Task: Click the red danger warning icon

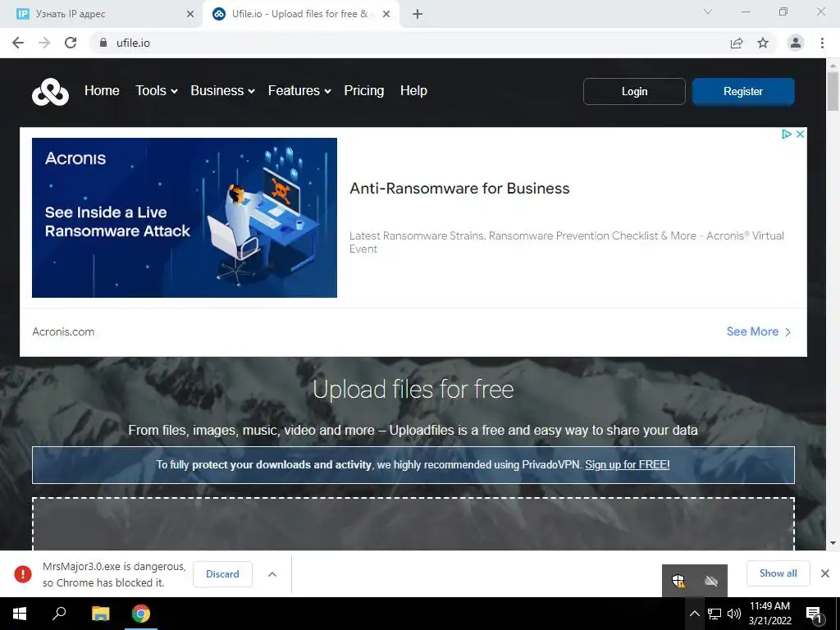Action: [23, 573]
